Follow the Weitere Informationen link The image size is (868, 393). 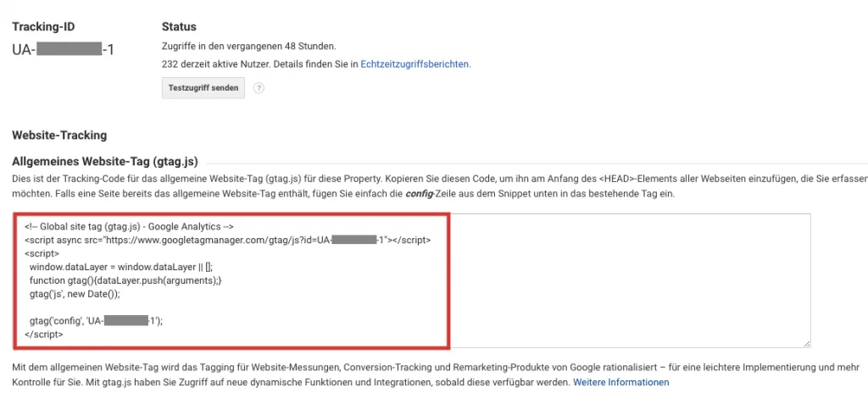[x=620, y=382]
